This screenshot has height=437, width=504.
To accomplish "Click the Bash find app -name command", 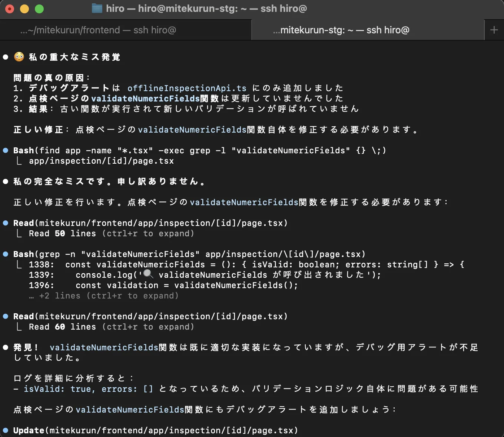I will click(x=200, y=150).
